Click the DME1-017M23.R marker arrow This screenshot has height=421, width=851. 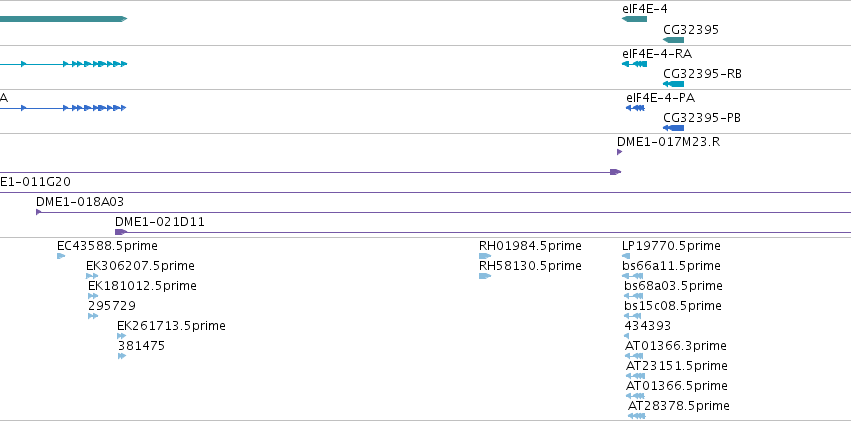619,152
